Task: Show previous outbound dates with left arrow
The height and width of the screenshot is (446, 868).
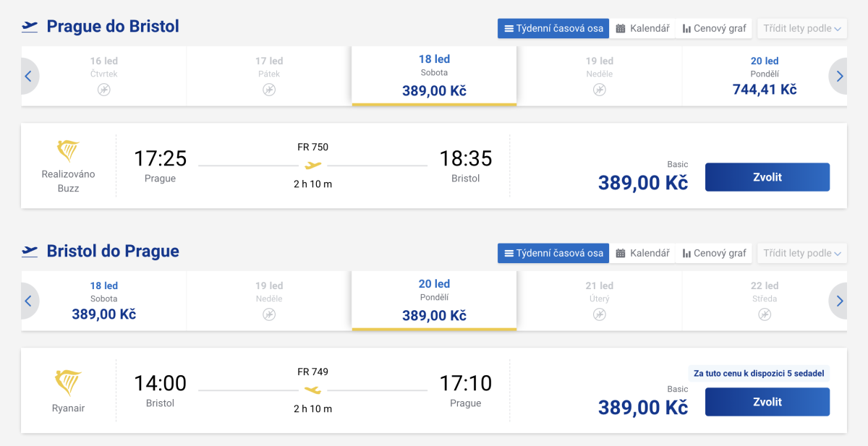Action: [x=28, y=77]
